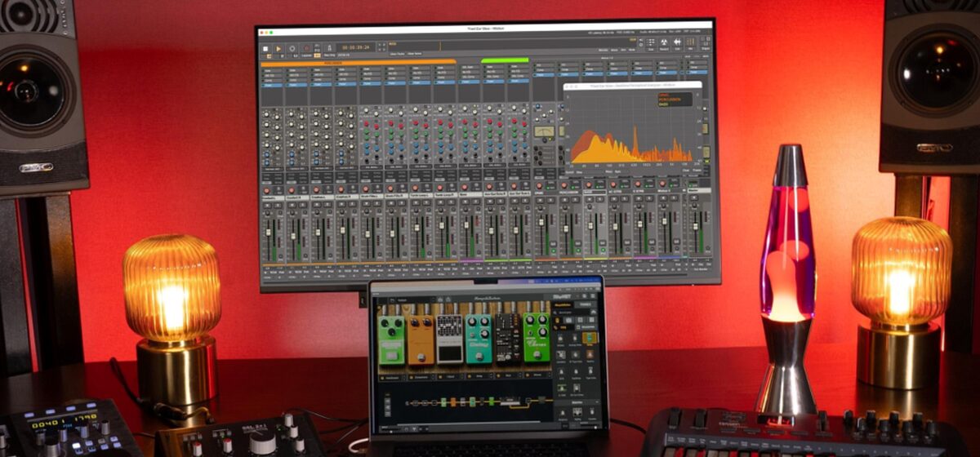This screenshot has height=457, width=980.
Task: Open the dropdown under the black pedal
Action: 519,375
